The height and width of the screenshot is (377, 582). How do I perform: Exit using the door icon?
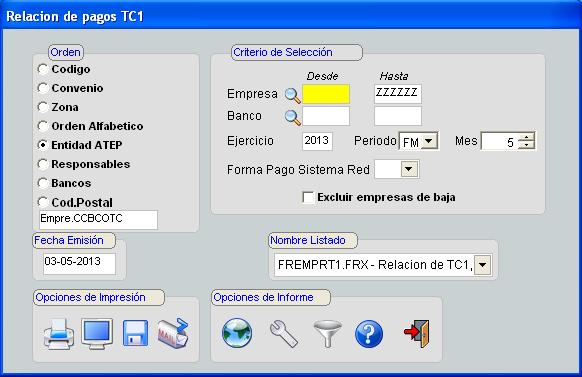click(417, 333)
